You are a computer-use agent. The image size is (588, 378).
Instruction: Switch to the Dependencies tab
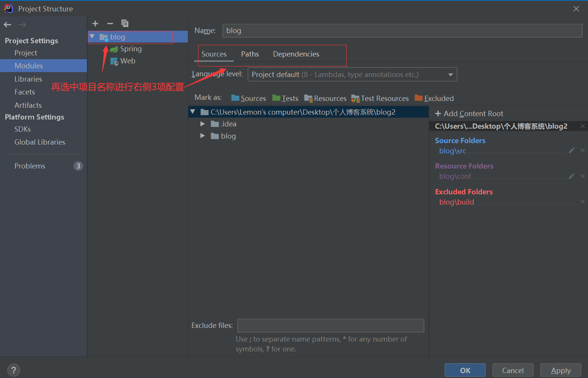point(296,54)
